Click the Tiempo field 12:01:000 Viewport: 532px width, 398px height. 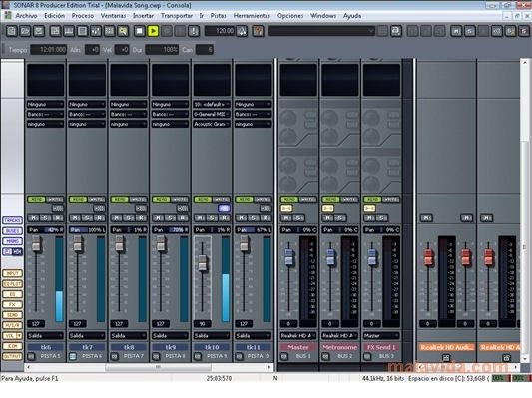pos(49,50)
